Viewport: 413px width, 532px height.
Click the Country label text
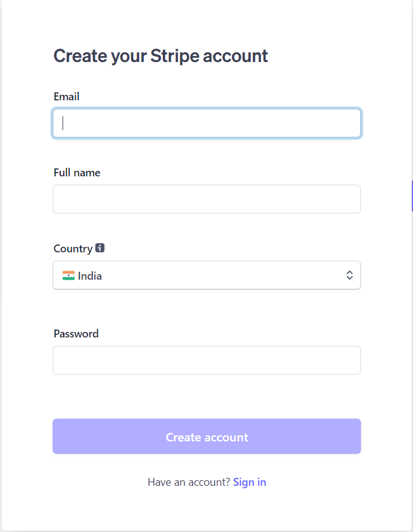tap(71, 248)
